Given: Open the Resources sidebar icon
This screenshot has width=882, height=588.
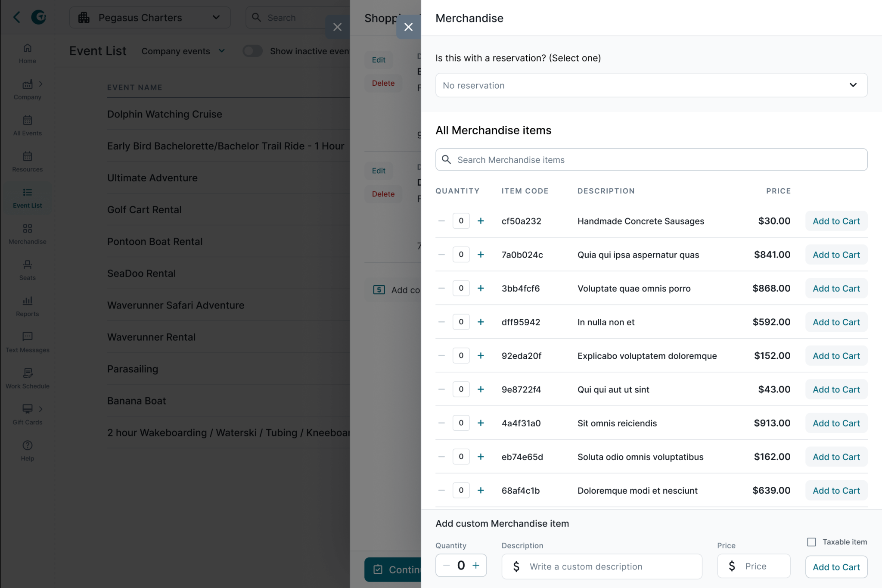Looking at the screenshot, I should [x=27, y=156].
